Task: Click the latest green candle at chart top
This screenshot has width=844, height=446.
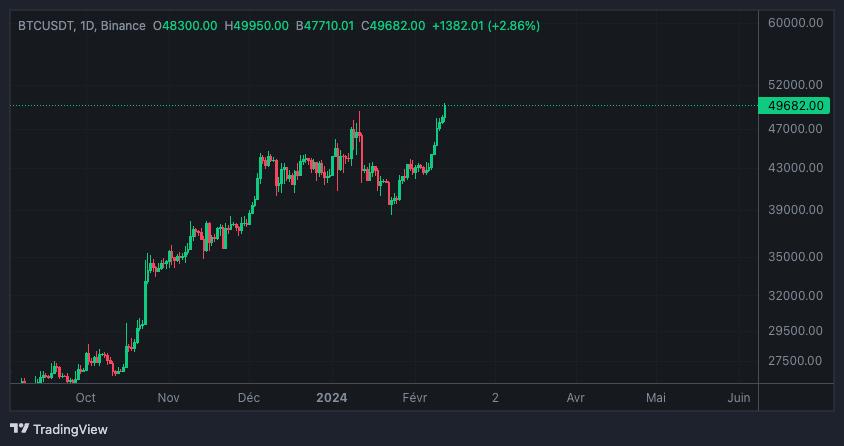Action: pos(445,110)
